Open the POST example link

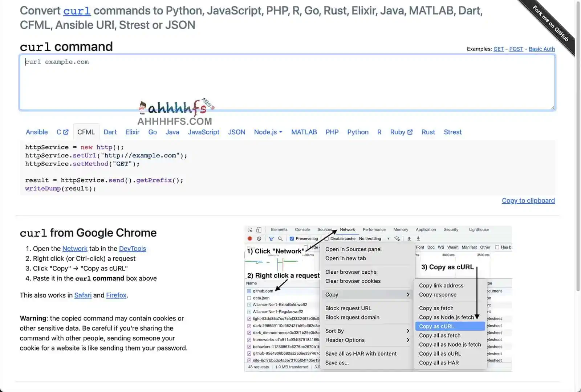pos(516,49)
